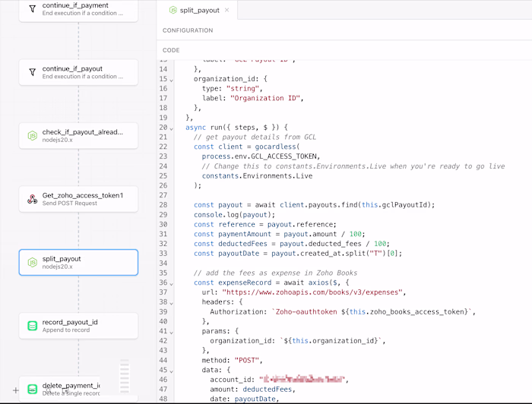Open the Get_zoho_access_token1 step
532x404 pixels.
78,199
